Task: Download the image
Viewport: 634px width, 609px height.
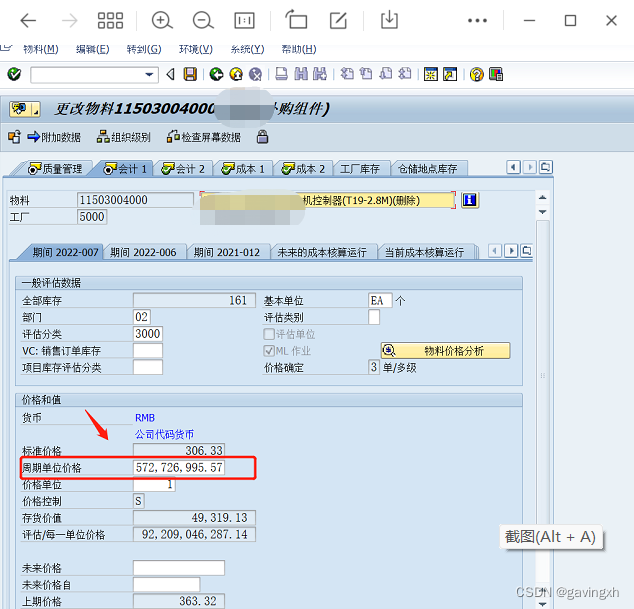Action: [389, 20]
